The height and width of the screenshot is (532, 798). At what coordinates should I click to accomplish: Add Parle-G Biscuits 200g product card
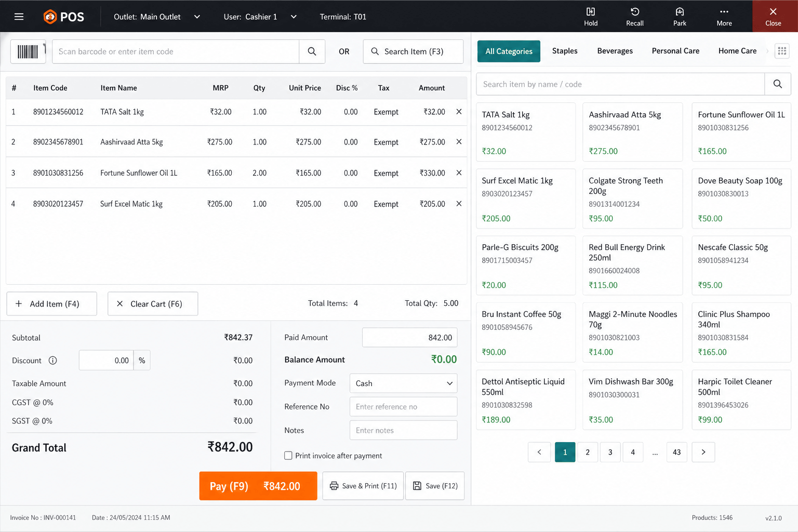click(x=526, y=265)
